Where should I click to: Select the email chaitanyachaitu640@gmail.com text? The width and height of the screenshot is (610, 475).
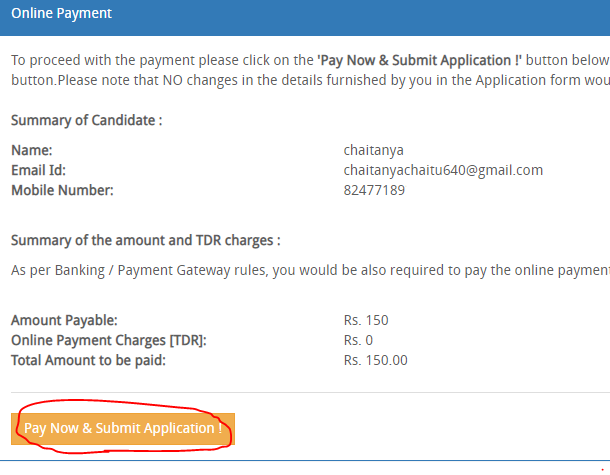(443, 170)
